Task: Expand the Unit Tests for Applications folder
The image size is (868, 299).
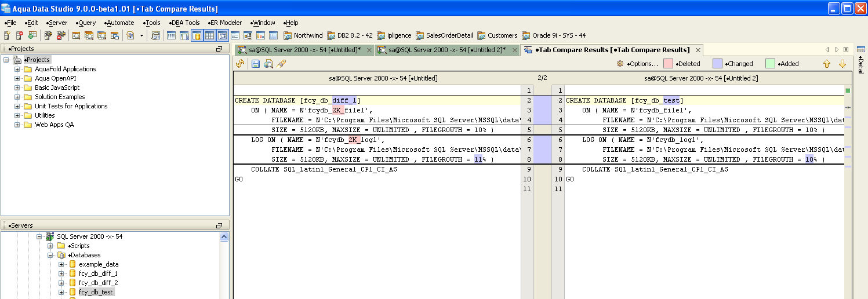Action: [x=17, y=106]
